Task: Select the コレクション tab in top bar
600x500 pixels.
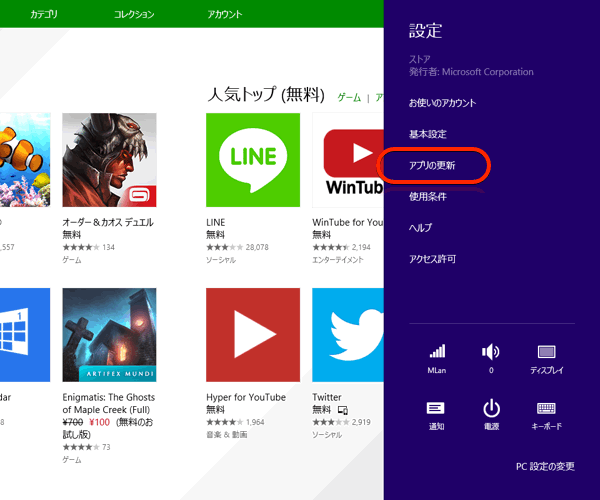Action: click(134, 15)
